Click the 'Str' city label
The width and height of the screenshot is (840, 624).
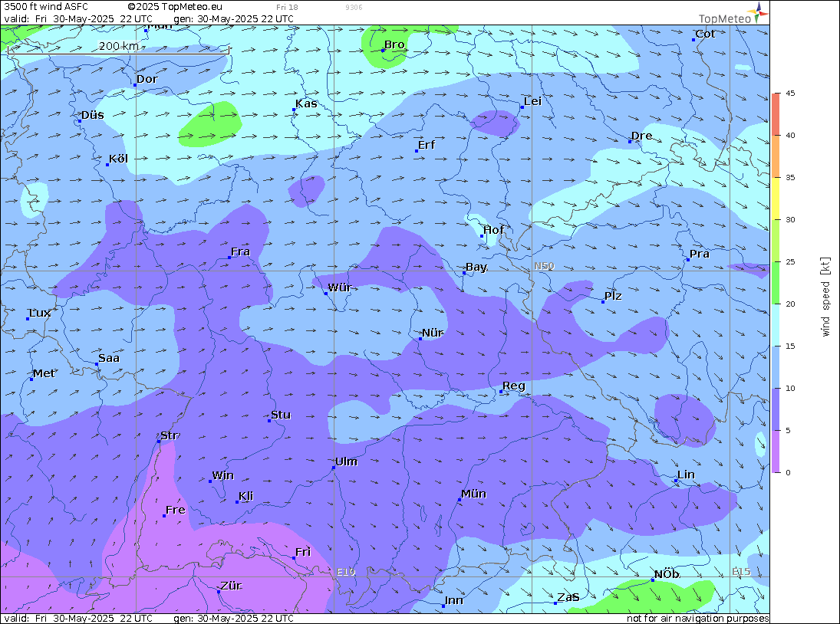[x=170, y=435]
